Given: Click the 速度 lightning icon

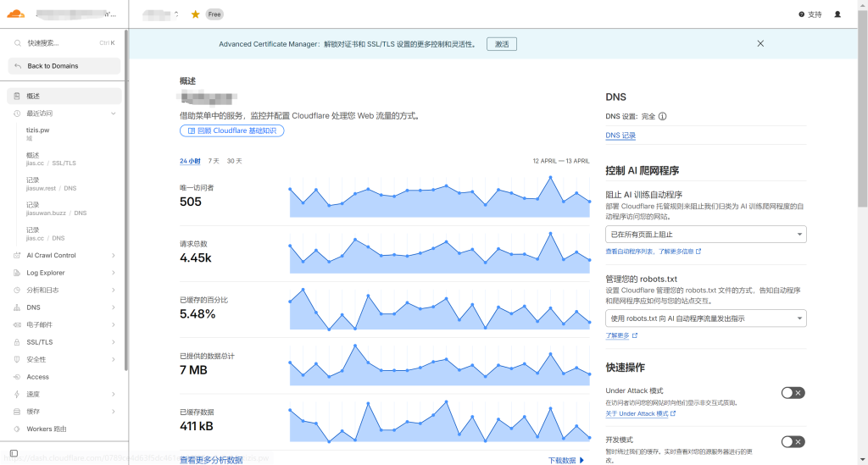Looking at the screenshot, I should coord(17,394).
